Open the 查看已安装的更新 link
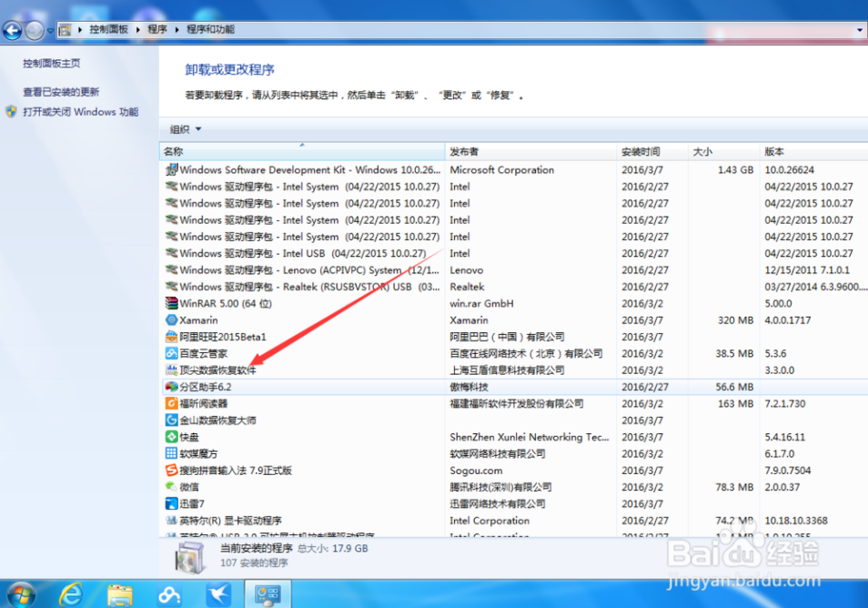Viewport: 868px width, 608px height. [x=61, y=92]
